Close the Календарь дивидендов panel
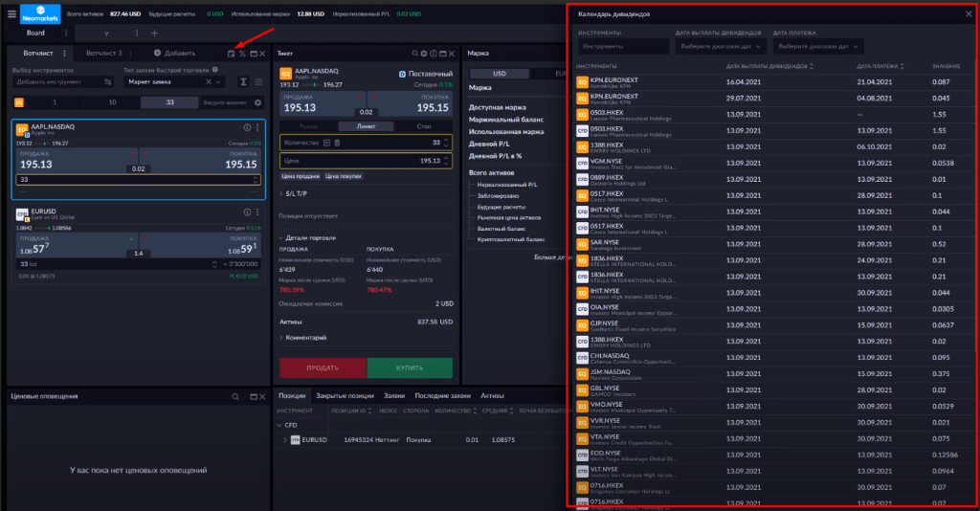The height and width of the screenshot is (511, 980). (969, 13)
